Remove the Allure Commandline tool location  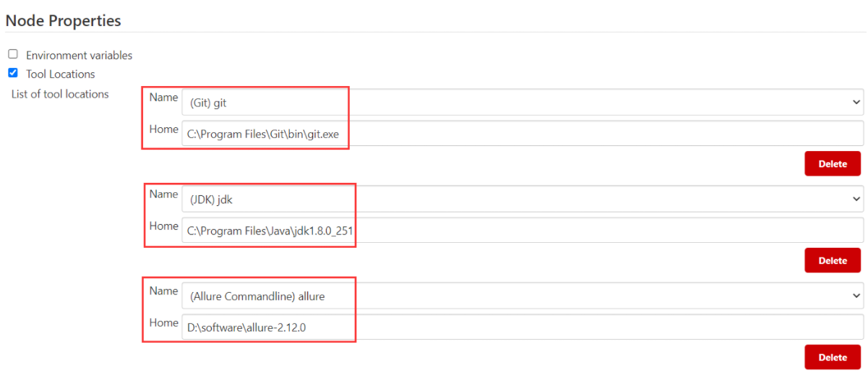[x=832, y=357]
